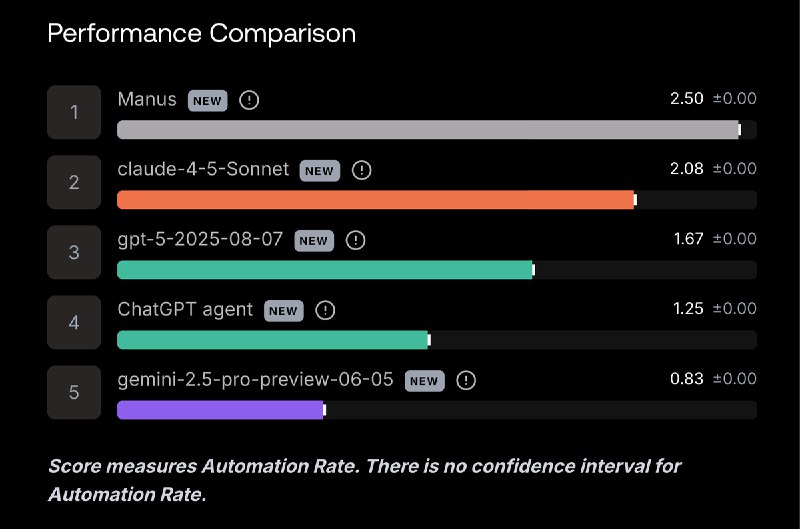800x529 pixels.
Task: Select the rank 3 number tile
Action: (x=74, y=252)
